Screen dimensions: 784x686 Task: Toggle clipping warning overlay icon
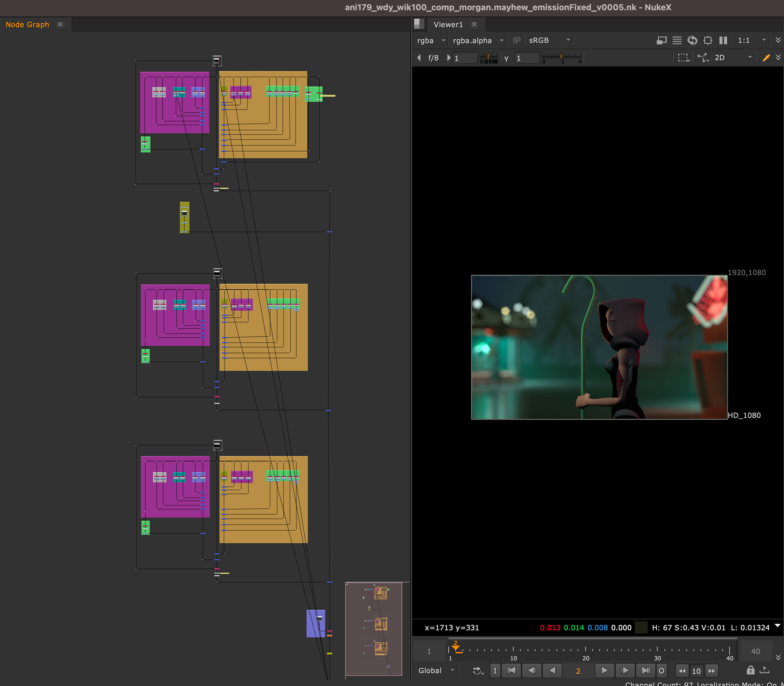coord(661,40)
